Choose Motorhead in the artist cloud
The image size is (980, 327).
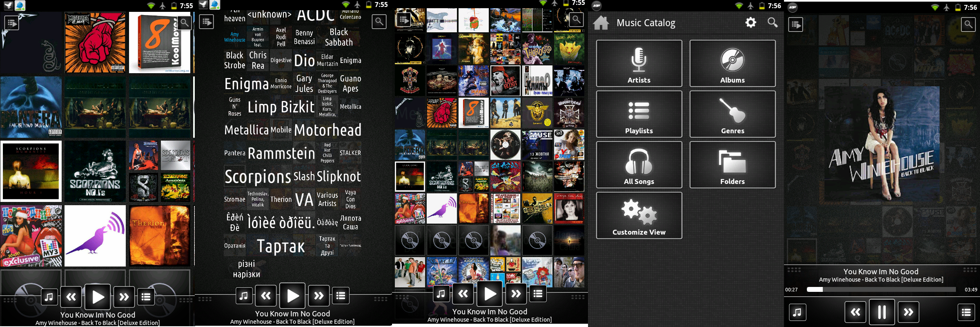327,130
